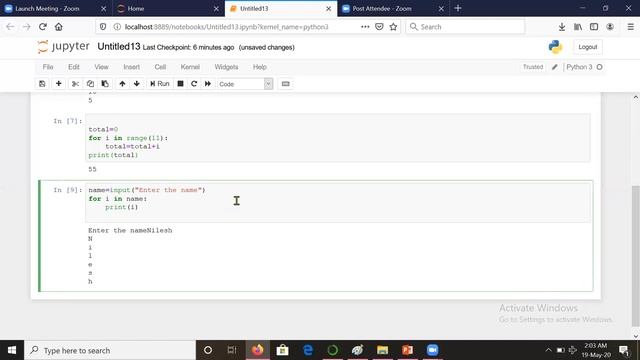Click the browser Search field
640x360 pixels.
[x=465, y=27]
